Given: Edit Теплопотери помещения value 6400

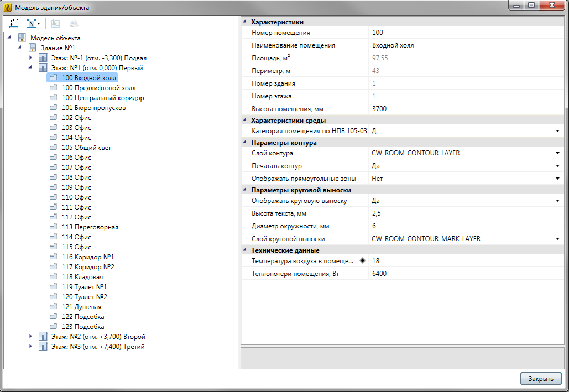Looking at the screenshot, I should [x=466, y=273].
